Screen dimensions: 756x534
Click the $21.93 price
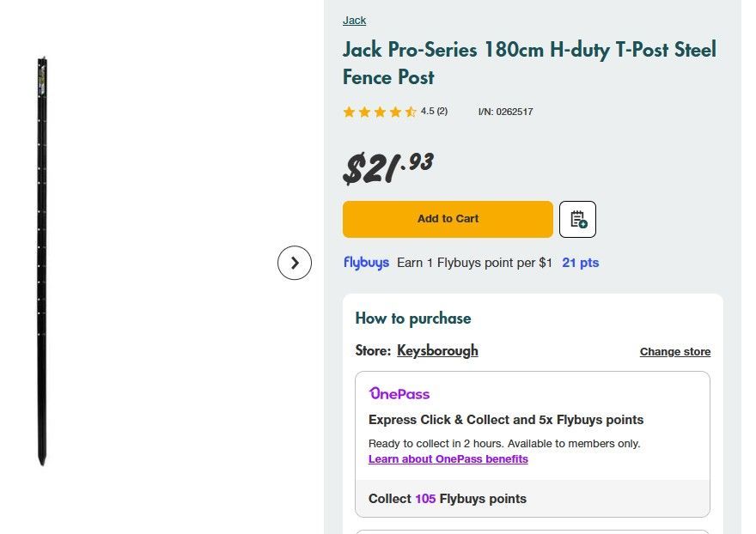coord(387,167)
